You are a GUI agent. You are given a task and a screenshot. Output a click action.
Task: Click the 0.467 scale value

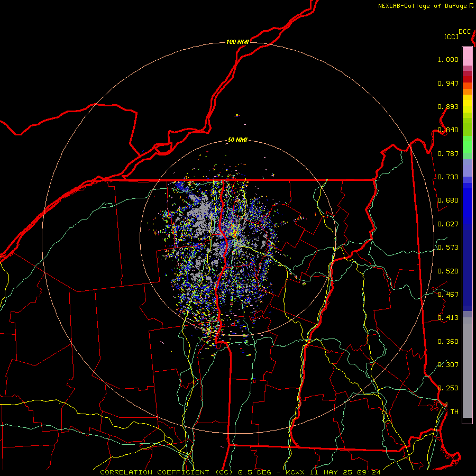pos(448,295)
